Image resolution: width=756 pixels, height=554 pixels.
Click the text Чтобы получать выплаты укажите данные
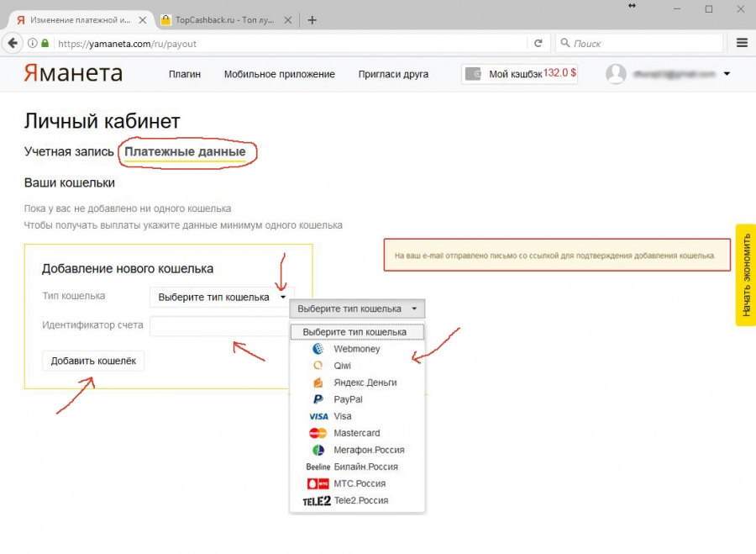click(183, 225)
